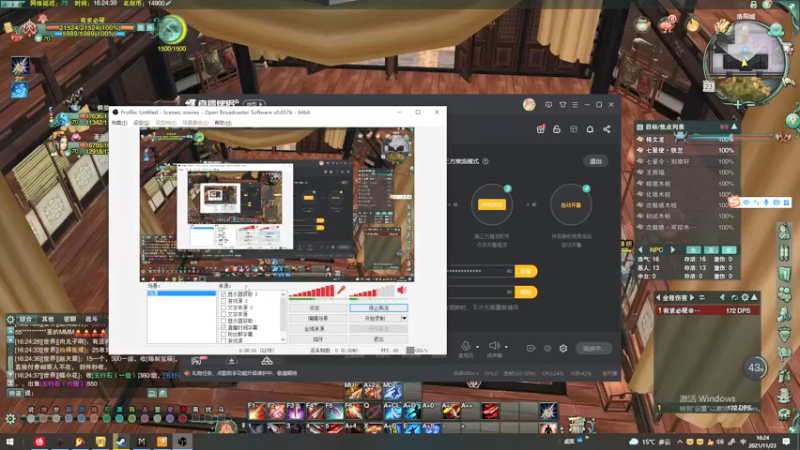The width and height of the screenshot is (800, 450).
Task: Open the dropdown arrow beside 开始录制
Action: [404, 318]
